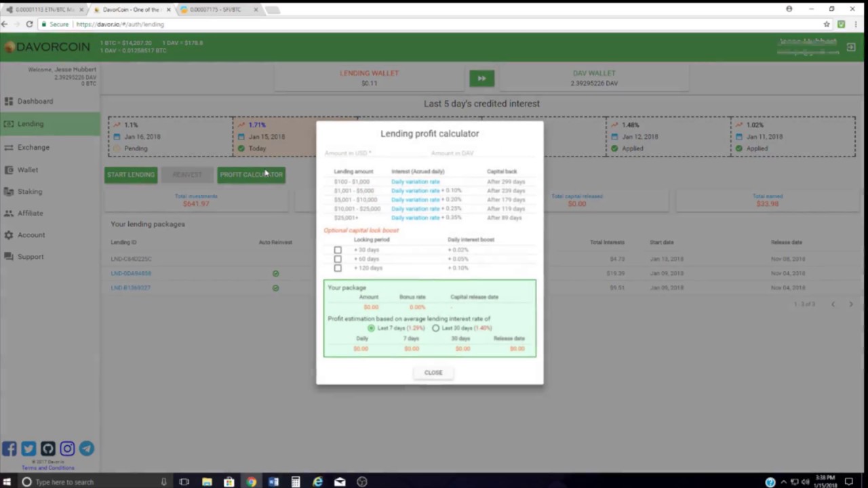Open Chrome from the taskbar
Viewport: 868px width, 488px height.
251,482
